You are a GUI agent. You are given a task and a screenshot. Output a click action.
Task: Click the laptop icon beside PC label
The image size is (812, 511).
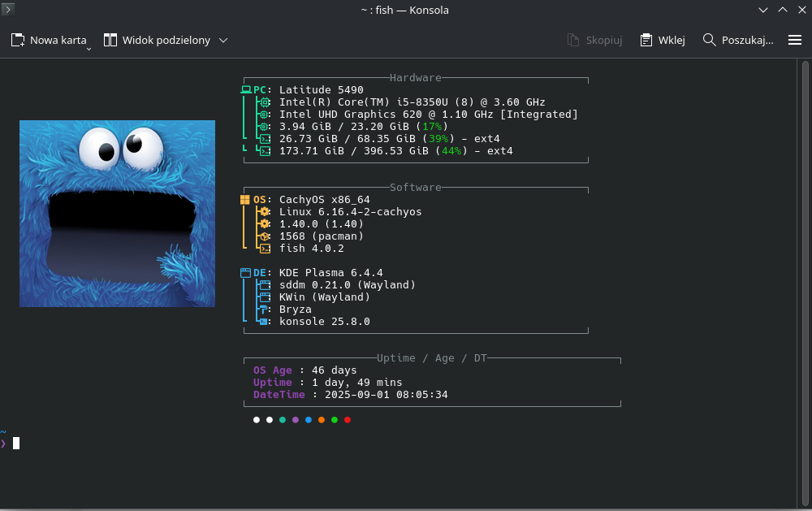point(246,90)
